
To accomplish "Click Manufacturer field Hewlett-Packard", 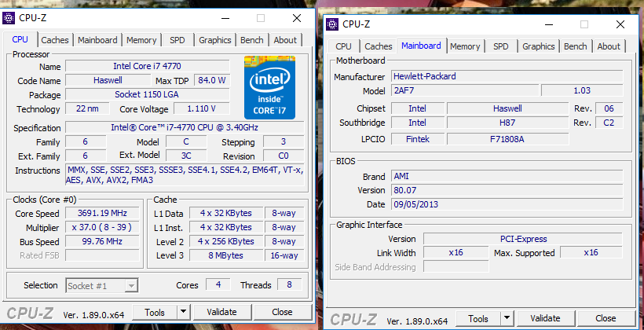I will point(507,76).
